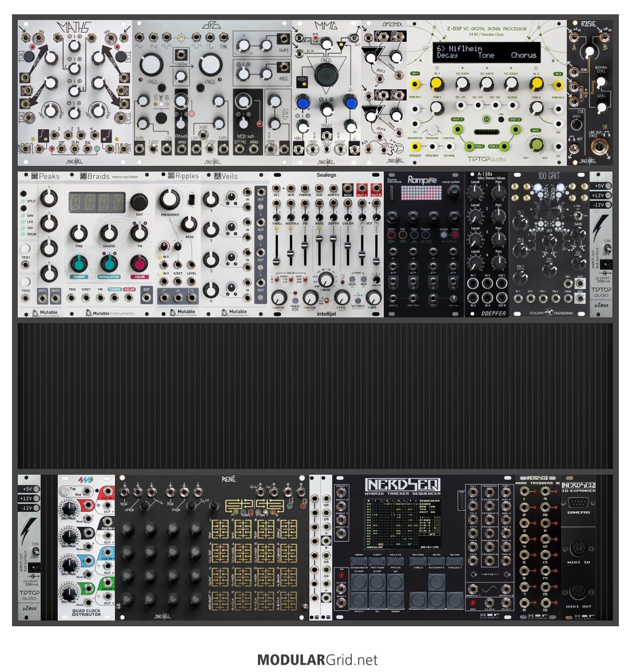Click the 'Sealegs' module title
This screenshot has height=672, width=636.
pyautogui.click(x=326, y=175)
